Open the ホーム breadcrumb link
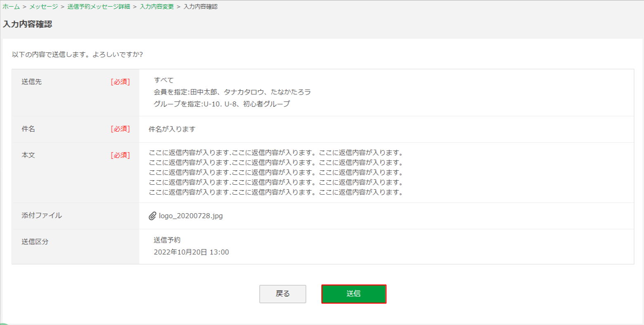 11,7
